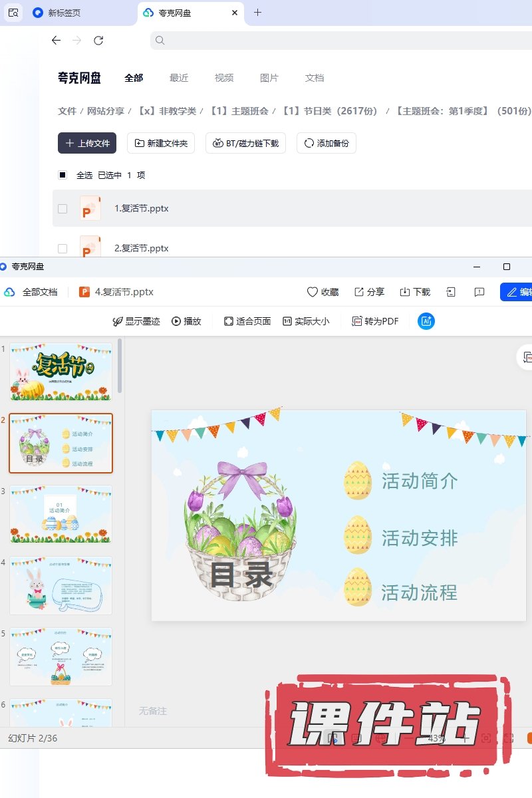The width and height of the screenshot is (532, 798).
Task: Click the 分享 share icon
Action: tap(359, 292)
